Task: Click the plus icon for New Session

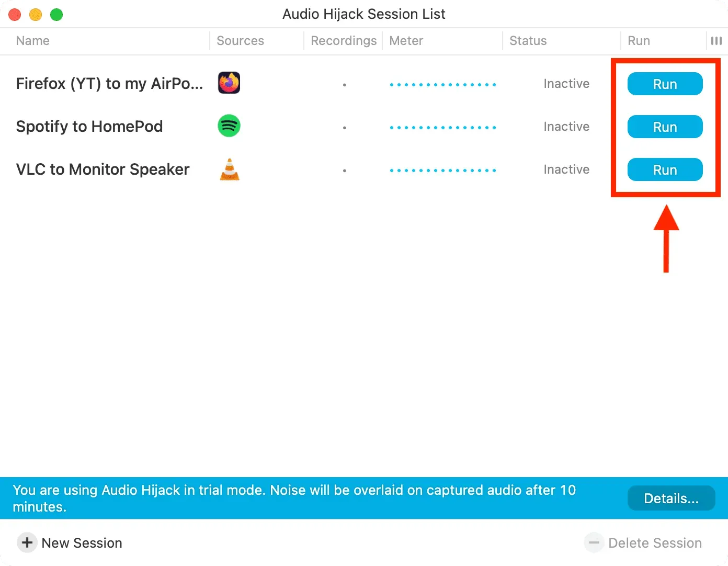Action: coord(27,542)
